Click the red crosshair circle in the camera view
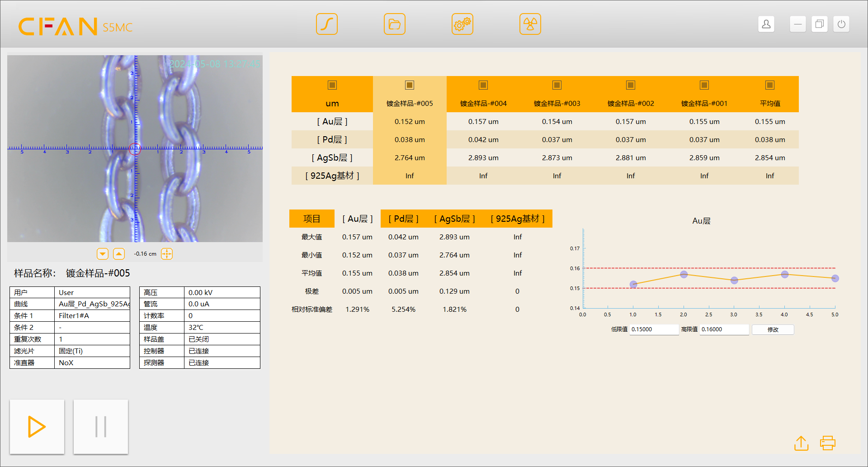868x467 pixels. [135, 148]
